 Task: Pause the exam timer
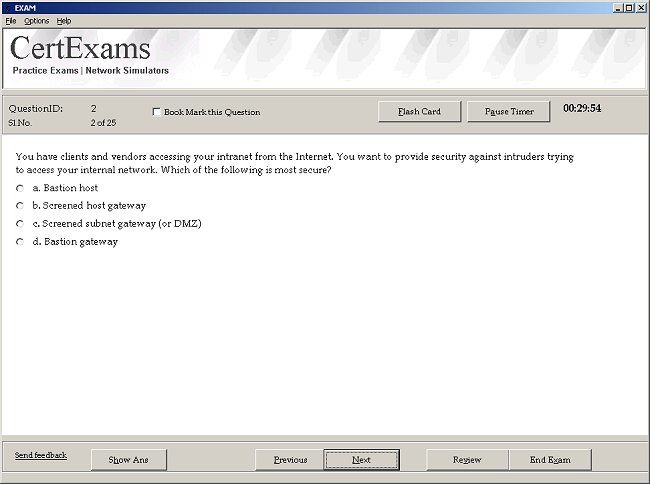coord(509,111)
